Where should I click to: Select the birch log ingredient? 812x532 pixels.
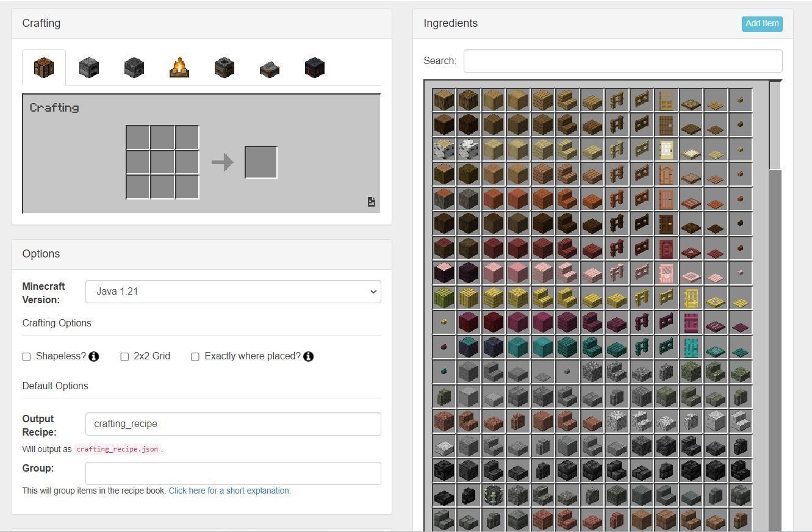coord(444,149)
